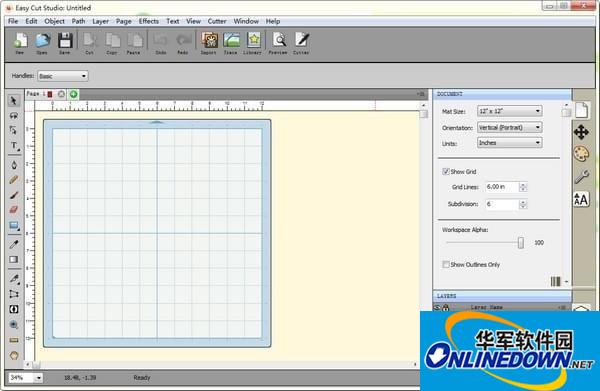Open the Document page panel icon

(581, 110)
